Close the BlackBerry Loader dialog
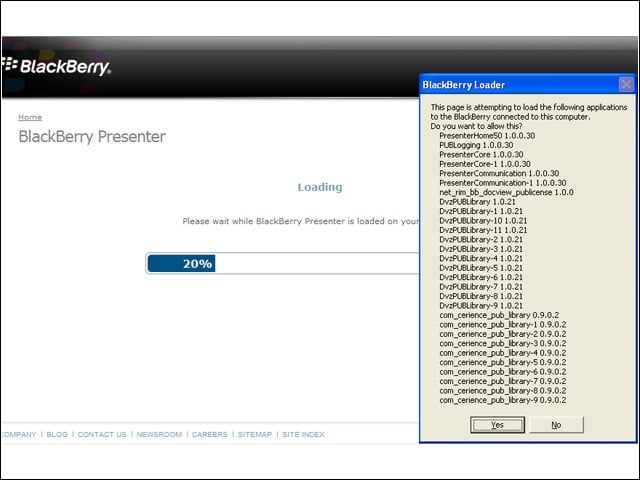This screenshot has height=480, width=640. [x=626, y=84]
